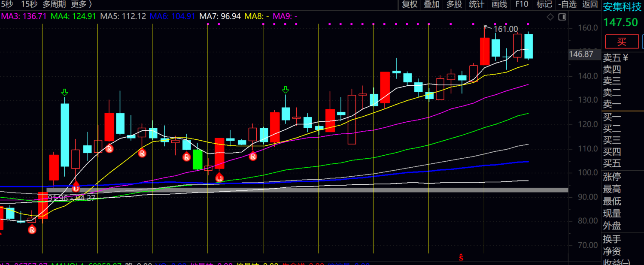Click the leftmost red R marker near 80

point(32,230)
